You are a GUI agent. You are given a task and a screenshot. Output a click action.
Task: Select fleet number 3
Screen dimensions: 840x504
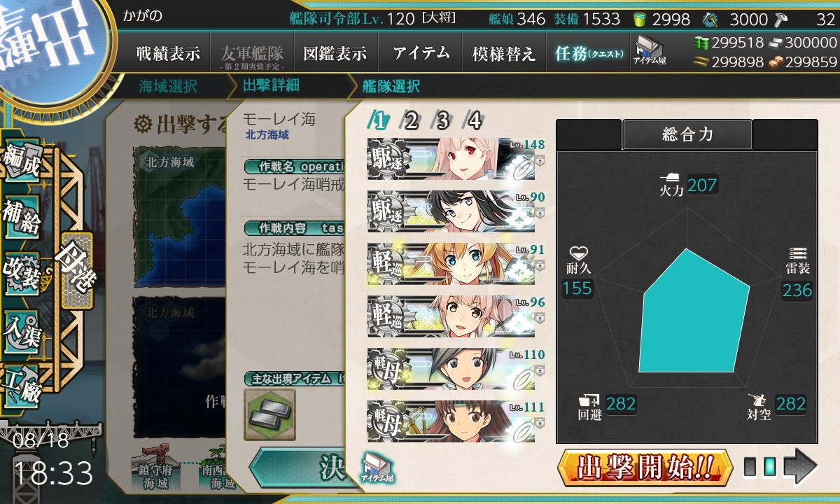click(x=442, y=121)
